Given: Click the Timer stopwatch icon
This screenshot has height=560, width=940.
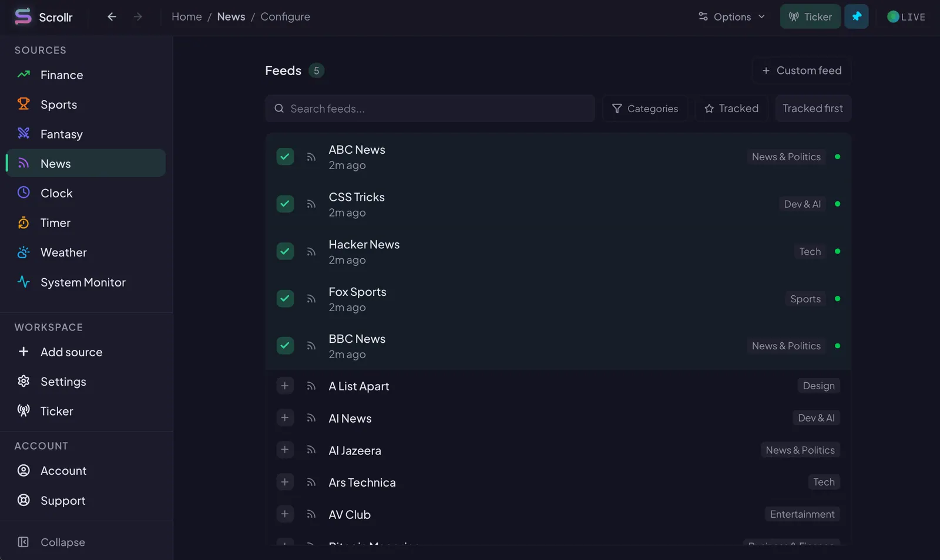Looking at the screenshot, I should [x=23, y=222].
